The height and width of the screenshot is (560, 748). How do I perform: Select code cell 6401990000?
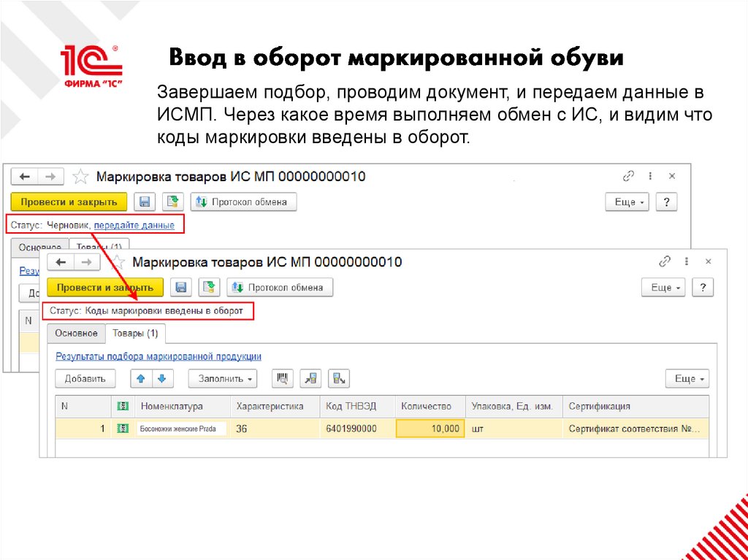(357, 429)
